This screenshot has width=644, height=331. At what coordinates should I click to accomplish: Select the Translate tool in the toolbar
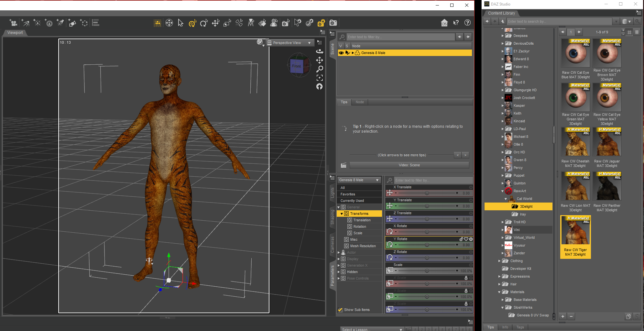coord(215,23)
